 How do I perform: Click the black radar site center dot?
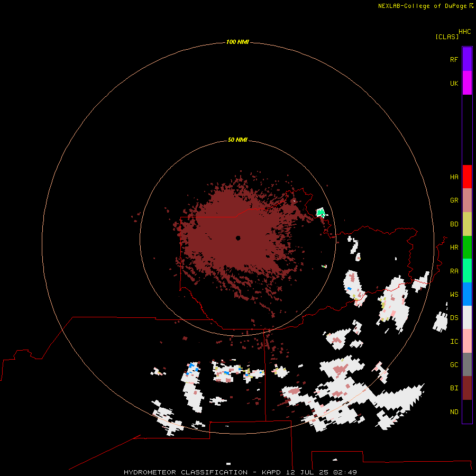pyautogui.click(x=238, y=238)
